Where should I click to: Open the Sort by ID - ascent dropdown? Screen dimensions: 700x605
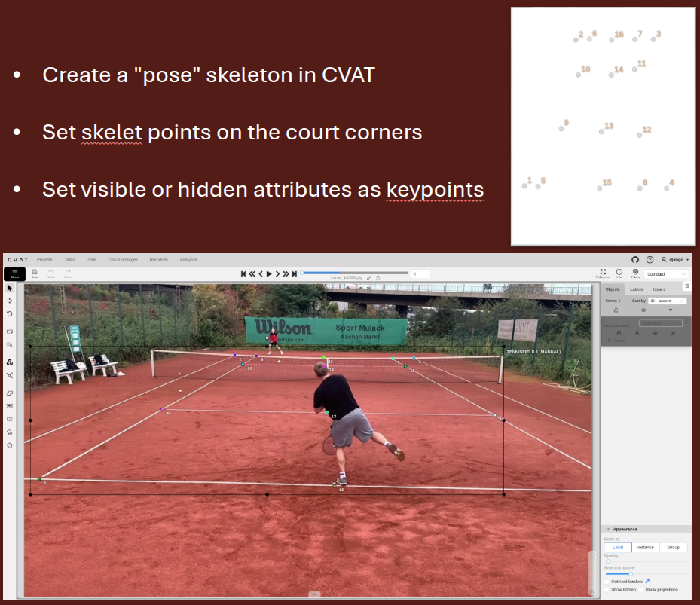(x=667, y=301)
